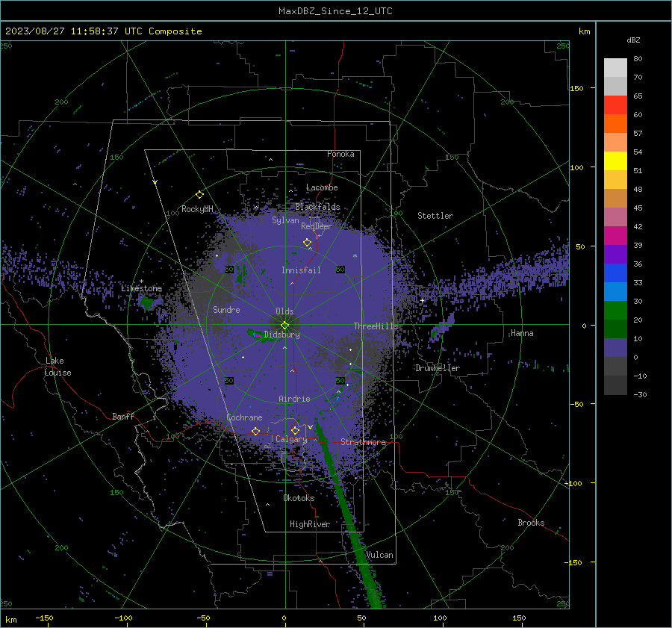Click the 2023/08/27 11:58:37 UTC Composite timestamp
Viewport: 672px width, 628px height.
[104, 31]
